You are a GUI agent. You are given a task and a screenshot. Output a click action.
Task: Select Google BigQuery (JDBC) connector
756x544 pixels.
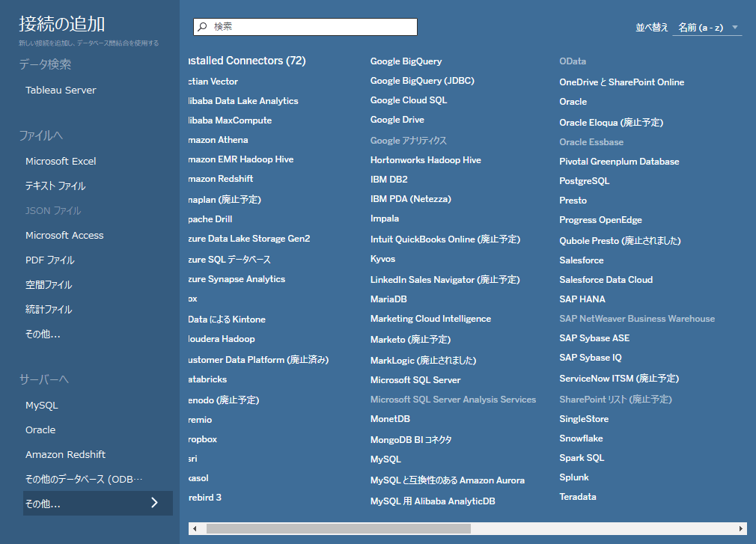[x=422, y=81]
